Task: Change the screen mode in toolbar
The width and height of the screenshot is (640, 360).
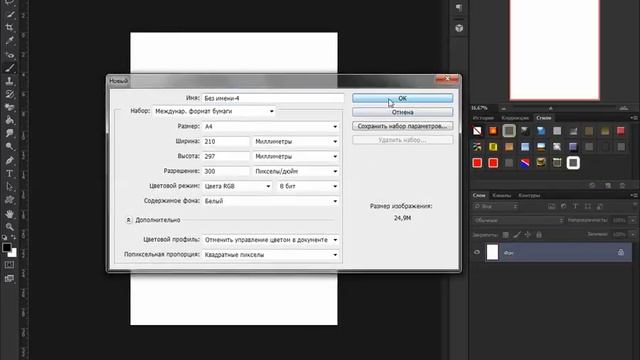Action: pos(9,279)
